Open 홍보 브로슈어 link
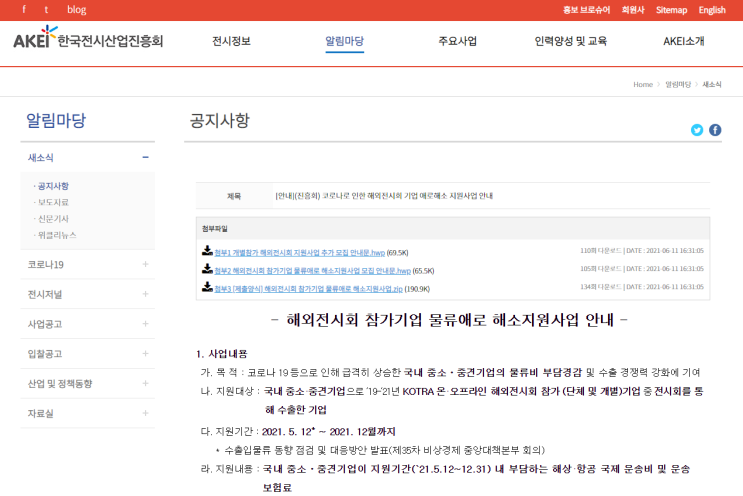This screenshot has height=496, width=743. (586, 10)
